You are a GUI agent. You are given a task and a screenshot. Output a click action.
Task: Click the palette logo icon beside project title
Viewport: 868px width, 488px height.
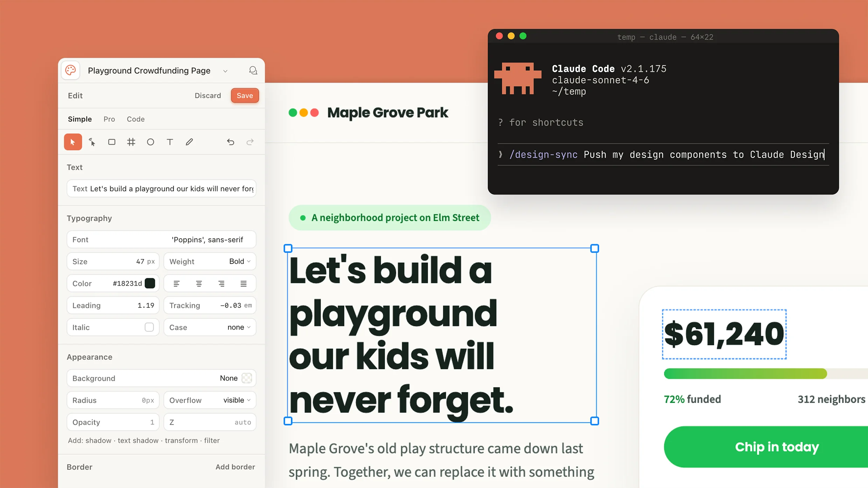(70, 70)
